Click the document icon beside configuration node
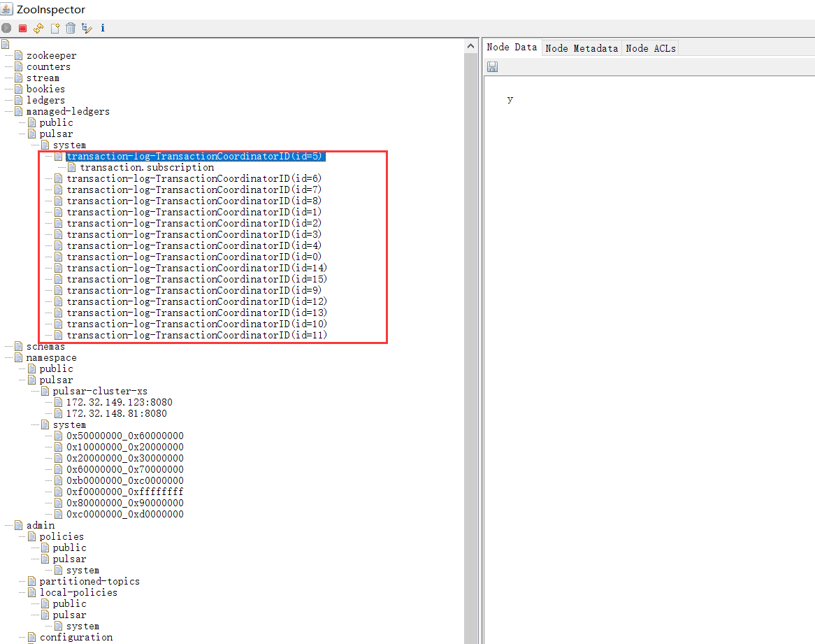The image size is (815, 644). pos(31,637)
